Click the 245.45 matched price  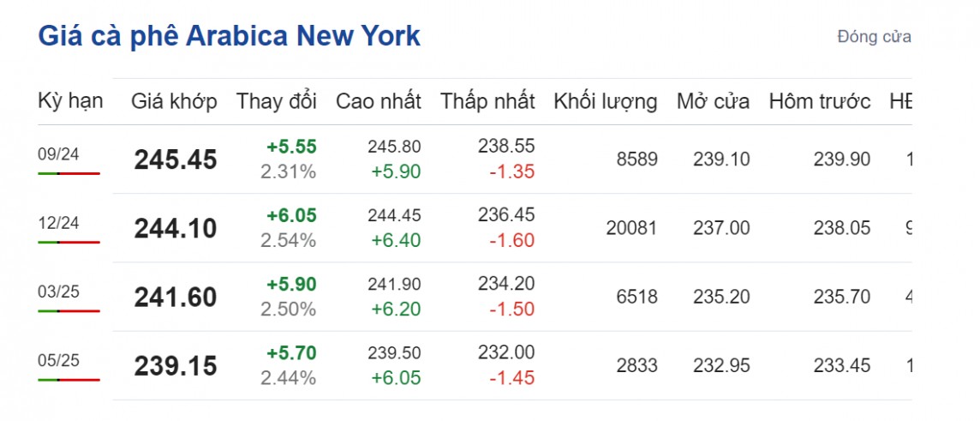pyautogui.click(x=176, y=159)
